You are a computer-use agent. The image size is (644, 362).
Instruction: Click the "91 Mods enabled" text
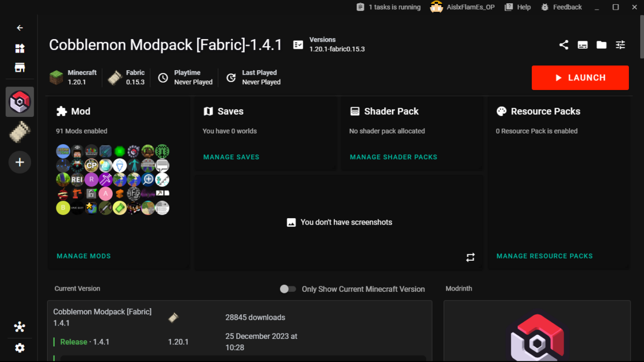point(82,131)
